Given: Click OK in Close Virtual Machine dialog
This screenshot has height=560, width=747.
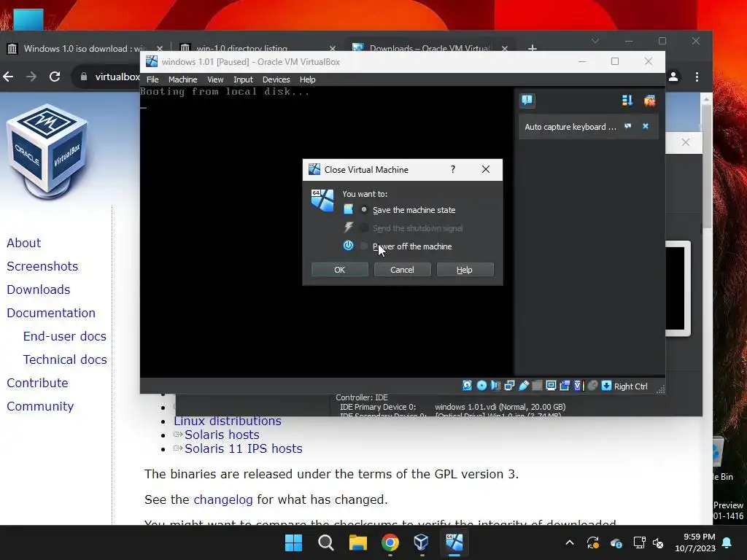Looking at the screenshot, I should 340,270.
